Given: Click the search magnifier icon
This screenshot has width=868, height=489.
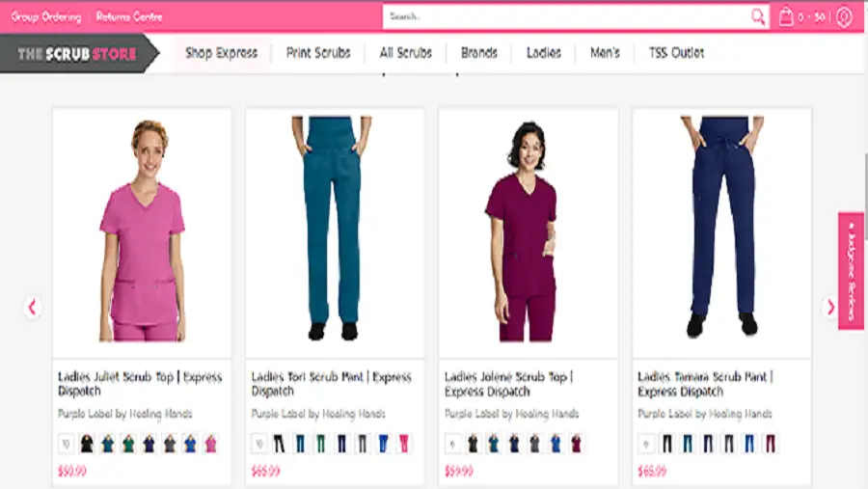Looking at the screenshot, I should point(758,16).
